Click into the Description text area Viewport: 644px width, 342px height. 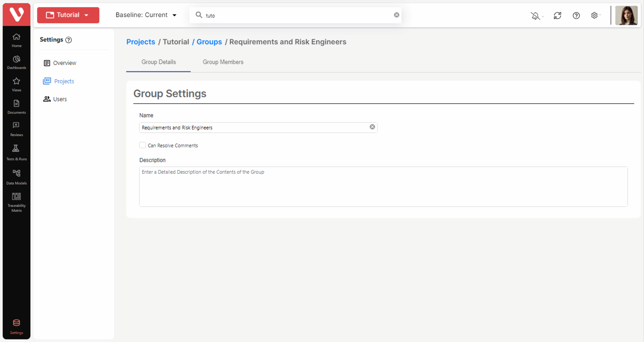pyautogui.click(x=383, y=186)
